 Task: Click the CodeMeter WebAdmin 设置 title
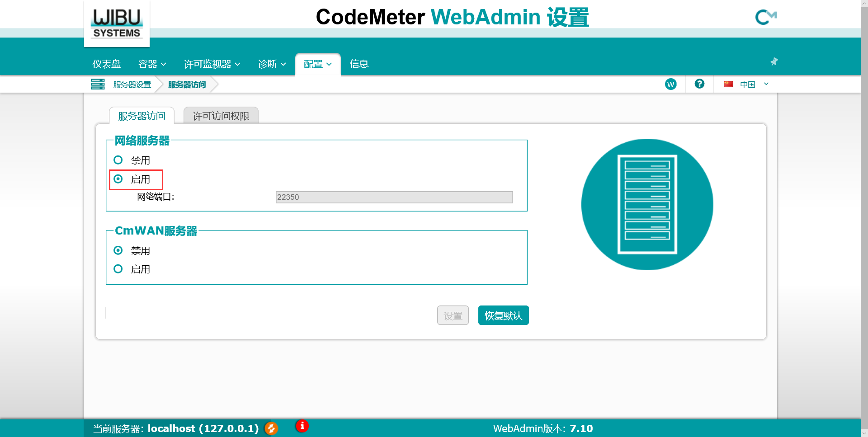click(x=453, y=17)
